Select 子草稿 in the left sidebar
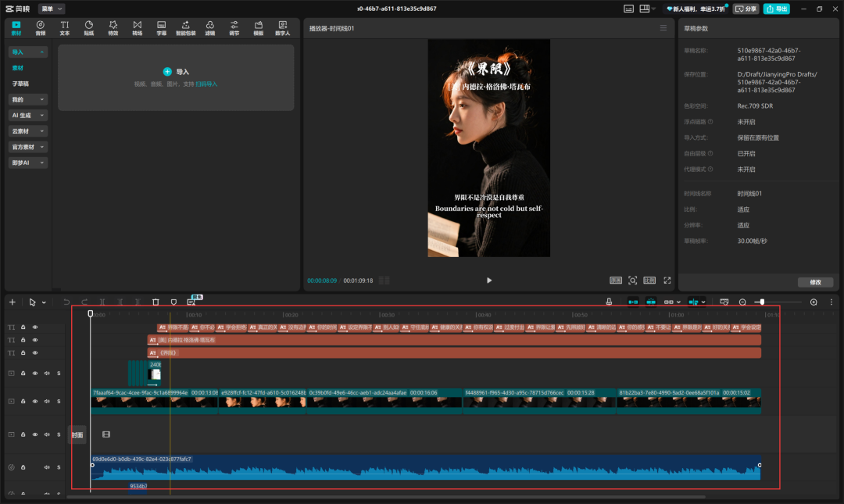The image size is (844, 504). 20,84
